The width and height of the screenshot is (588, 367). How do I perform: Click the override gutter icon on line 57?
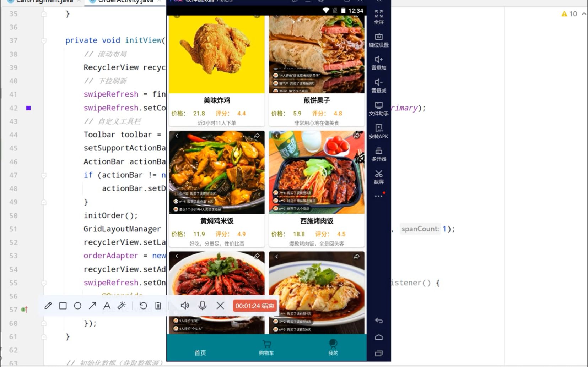pos(24,310)
